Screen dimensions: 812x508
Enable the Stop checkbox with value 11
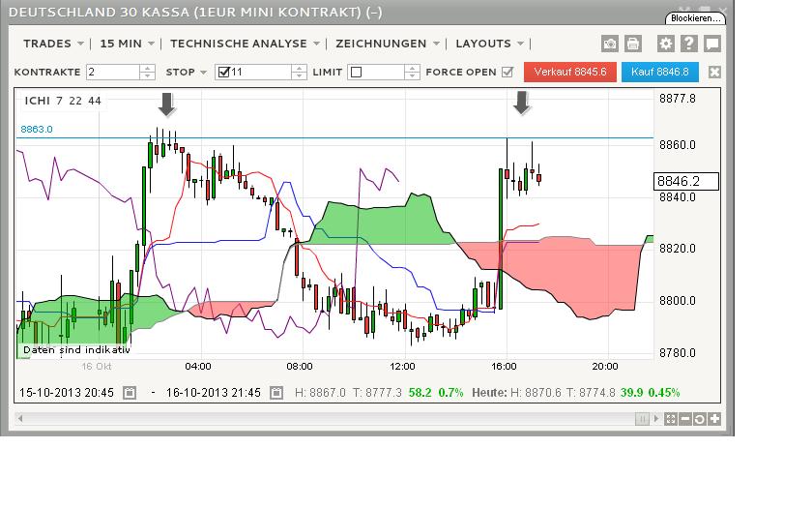[223, 72]
